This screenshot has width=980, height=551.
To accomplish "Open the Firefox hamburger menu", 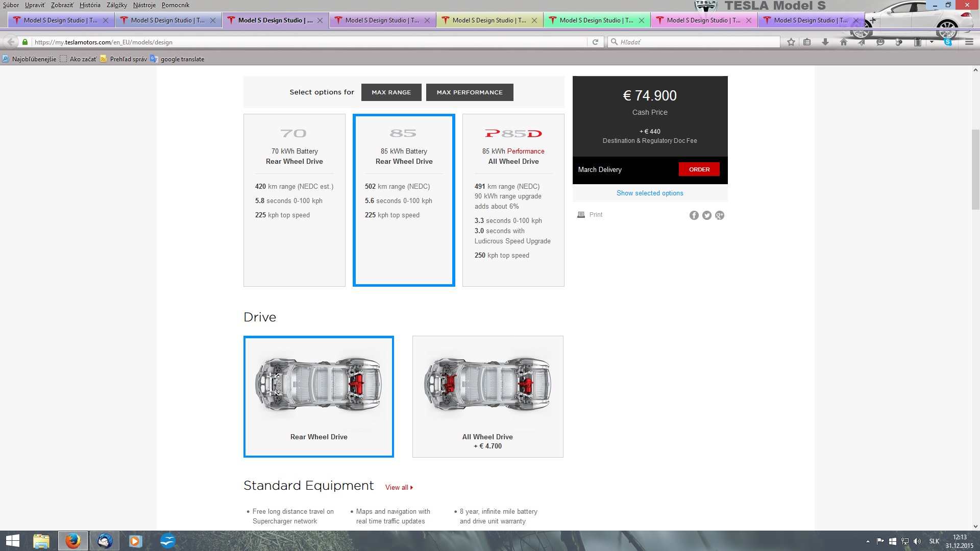I will coord(969,42).
